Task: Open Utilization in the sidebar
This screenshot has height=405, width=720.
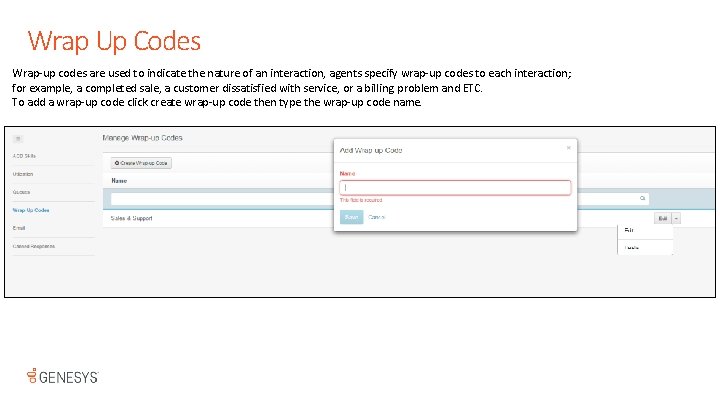Action: [x=23, y=174]
